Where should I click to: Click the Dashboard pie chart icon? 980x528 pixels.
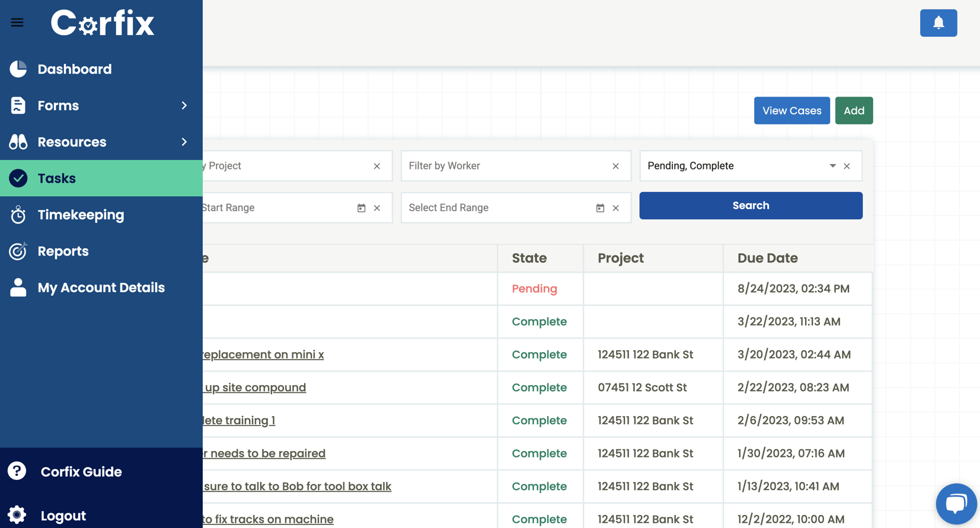[x=18, y=69]
